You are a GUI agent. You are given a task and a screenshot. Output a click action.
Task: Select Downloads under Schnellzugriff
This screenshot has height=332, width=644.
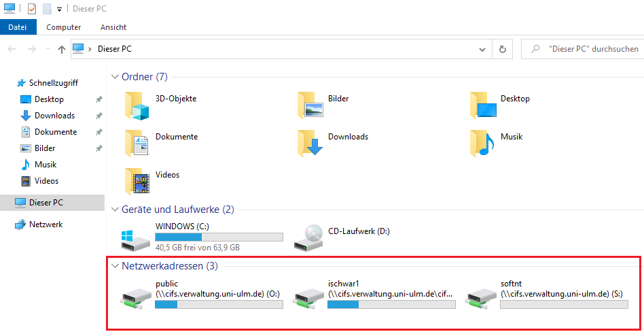click(x=54, y=116)
